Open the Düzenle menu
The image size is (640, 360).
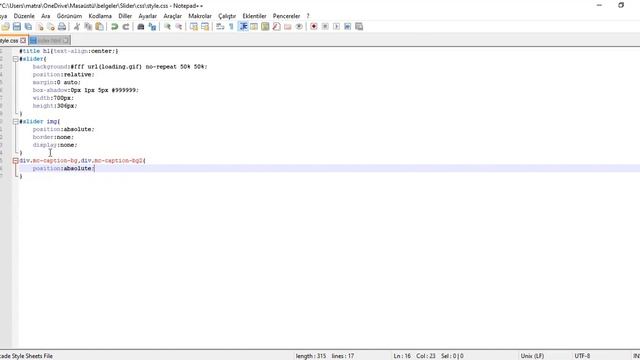tap(24, 16)
